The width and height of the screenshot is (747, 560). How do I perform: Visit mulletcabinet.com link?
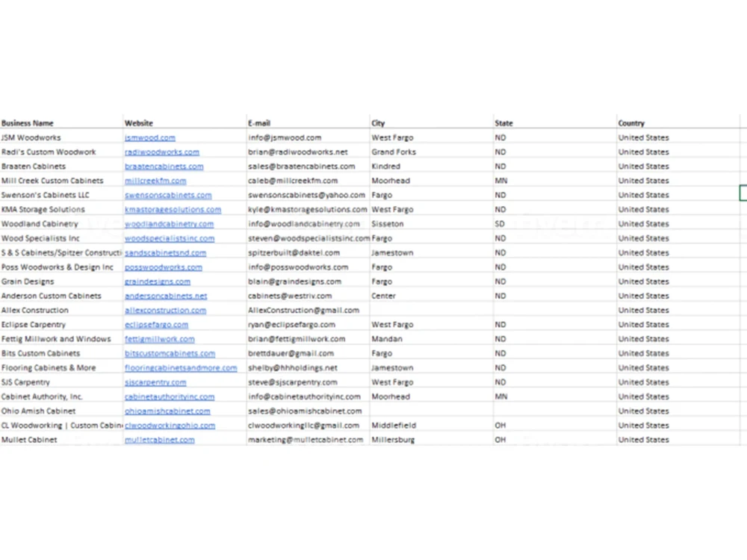coord(160,440)
